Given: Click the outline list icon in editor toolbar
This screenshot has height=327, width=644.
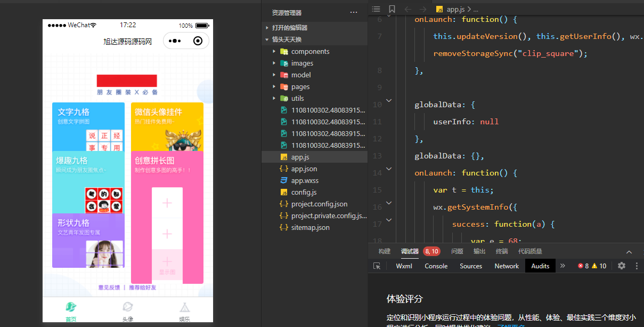Looking at the screenshot, I should pos(376,9).
